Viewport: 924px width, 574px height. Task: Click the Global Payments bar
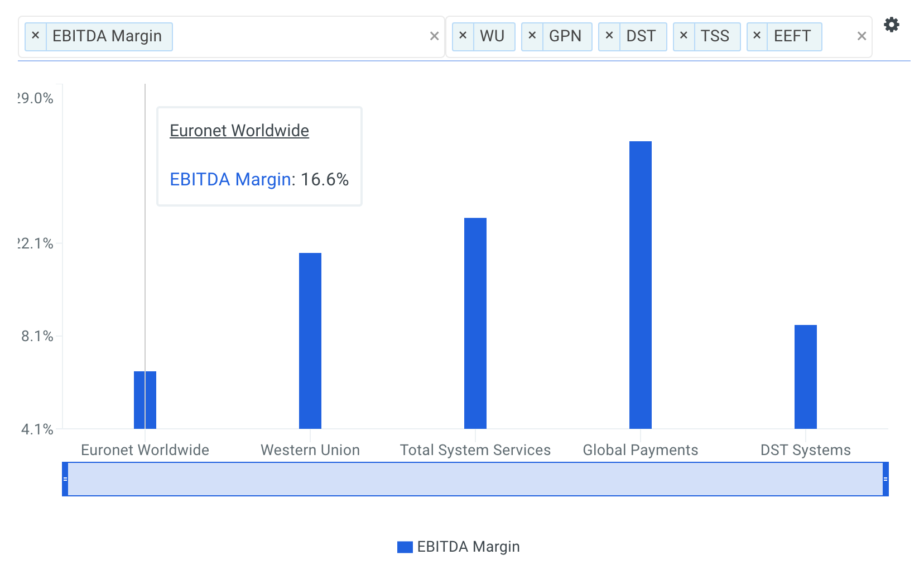641,285
